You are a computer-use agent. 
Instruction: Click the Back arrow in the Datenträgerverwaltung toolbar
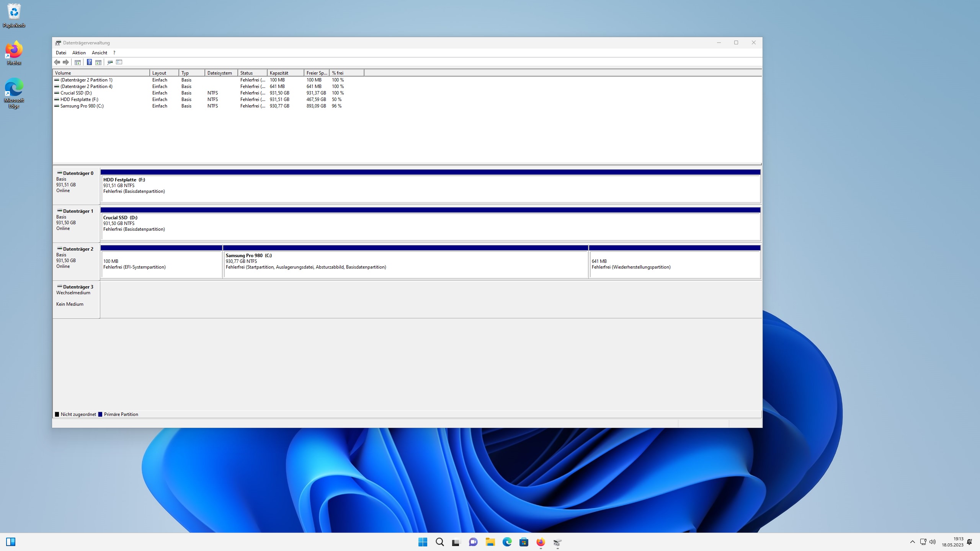point(57,62)
